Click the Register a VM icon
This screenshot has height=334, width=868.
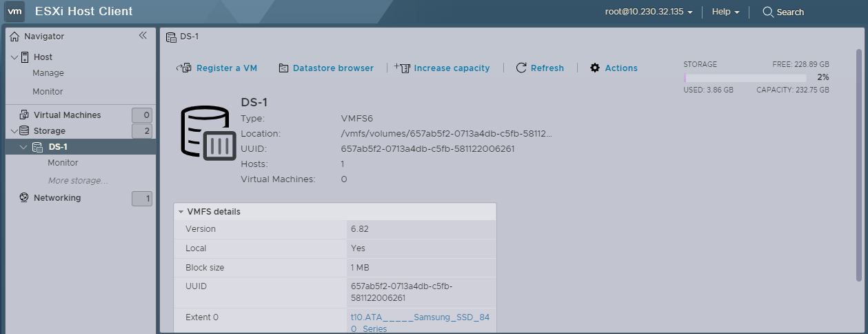[183, 68]
